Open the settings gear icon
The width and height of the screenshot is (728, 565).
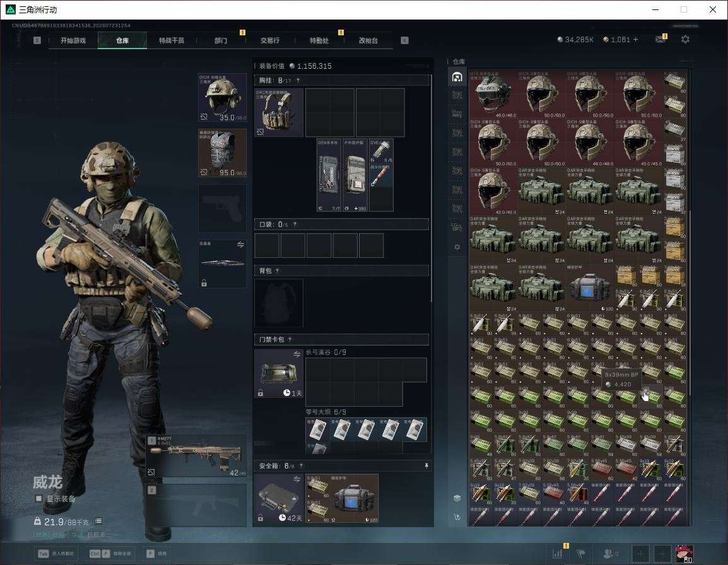[x=685, y=40]
